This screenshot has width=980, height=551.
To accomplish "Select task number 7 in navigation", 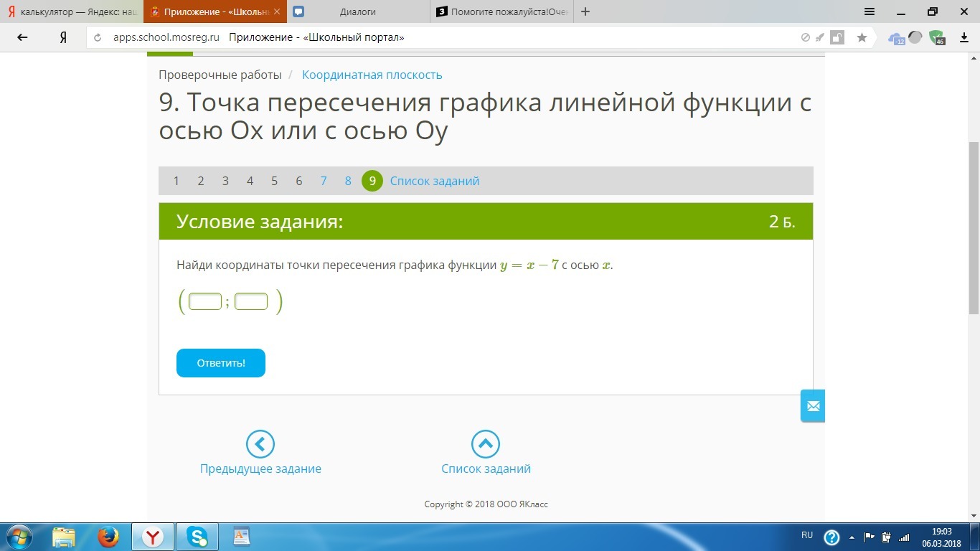I will pos(324,181).
